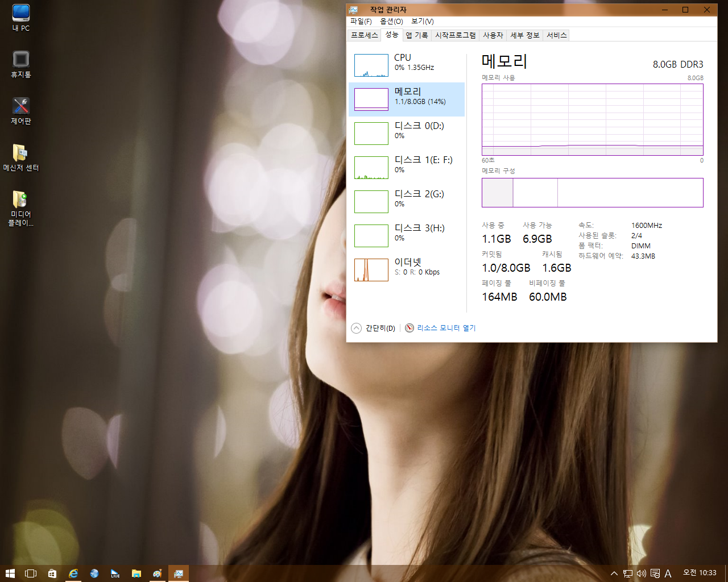The width and height of the screenshot is (728, 582).
Task: Select 디스크 3(H:) in the sidebar
Action: 407,236
